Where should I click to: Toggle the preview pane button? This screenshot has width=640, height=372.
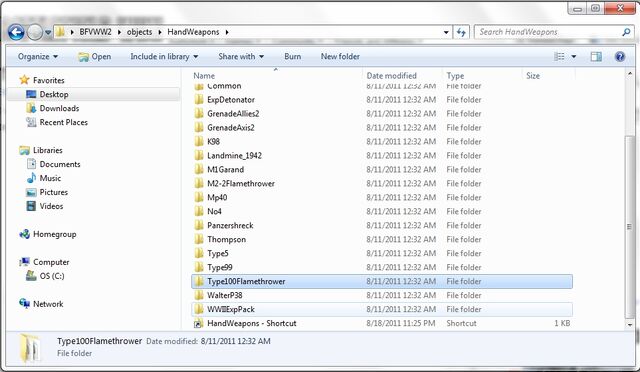[596, 56]
